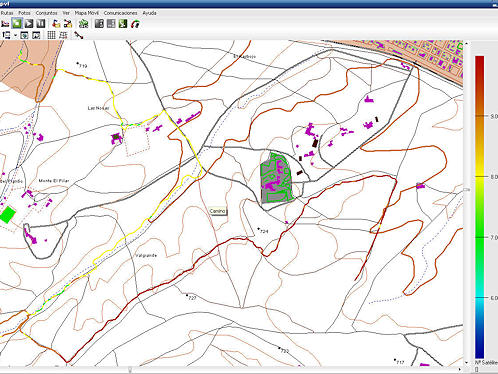Screen dimensions: 498x374
Task: Open the Mapa Móvil menu
Action: point(87,13)
